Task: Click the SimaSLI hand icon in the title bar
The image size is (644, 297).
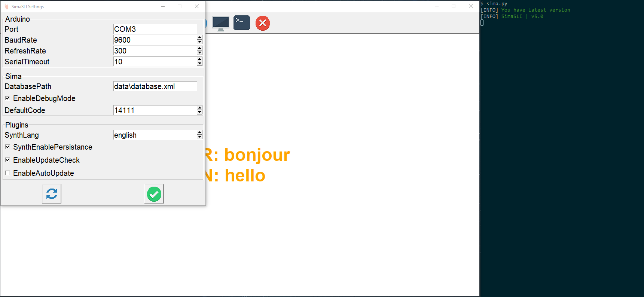Action: coord(6,6)
